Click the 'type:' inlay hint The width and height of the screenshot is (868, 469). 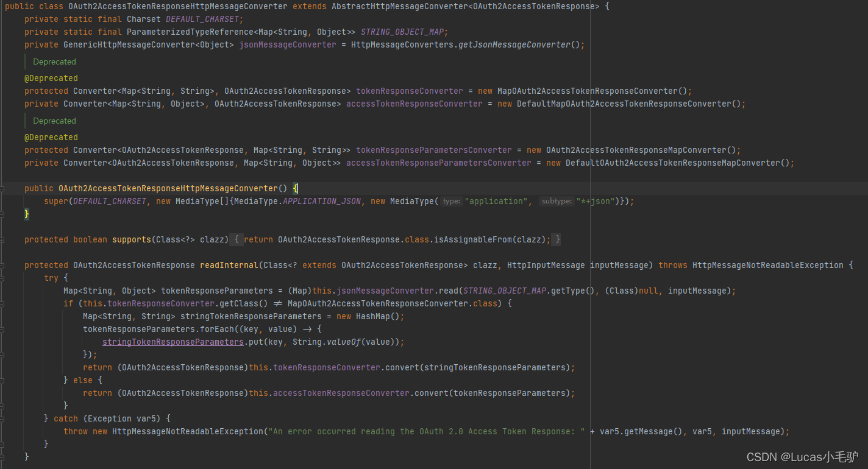pos(452,202)
